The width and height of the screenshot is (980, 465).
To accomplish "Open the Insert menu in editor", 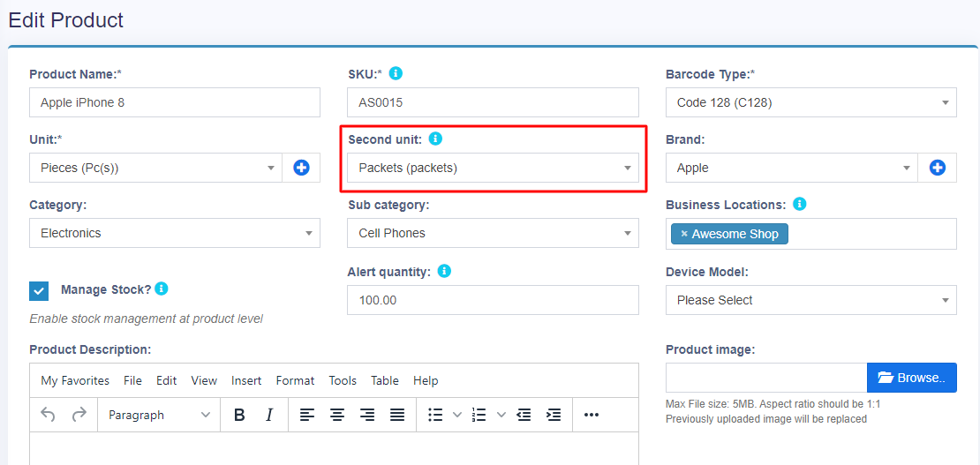I will [246, 380].
